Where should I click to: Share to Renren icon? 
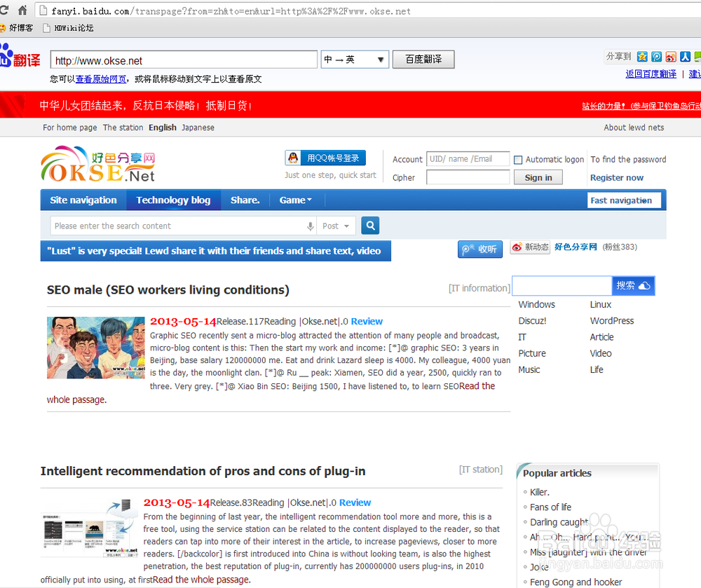coord(685,57)
